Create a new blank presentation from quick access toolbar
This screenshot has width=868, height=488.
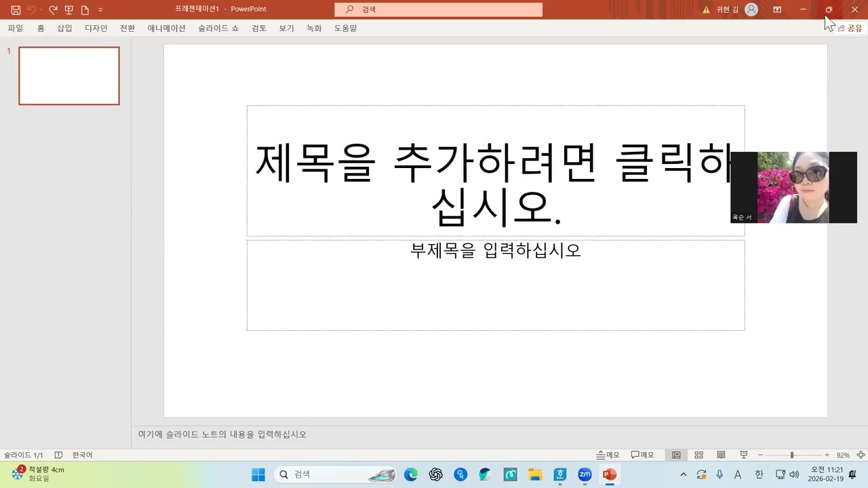tap(85, 9)
